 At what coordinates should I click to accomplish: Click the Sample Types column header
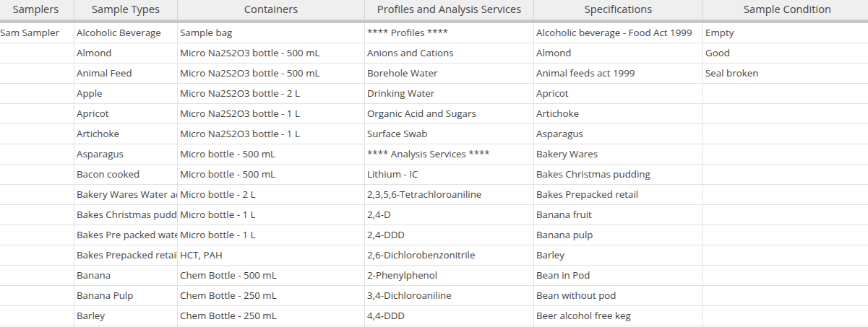tap(126, 10)
